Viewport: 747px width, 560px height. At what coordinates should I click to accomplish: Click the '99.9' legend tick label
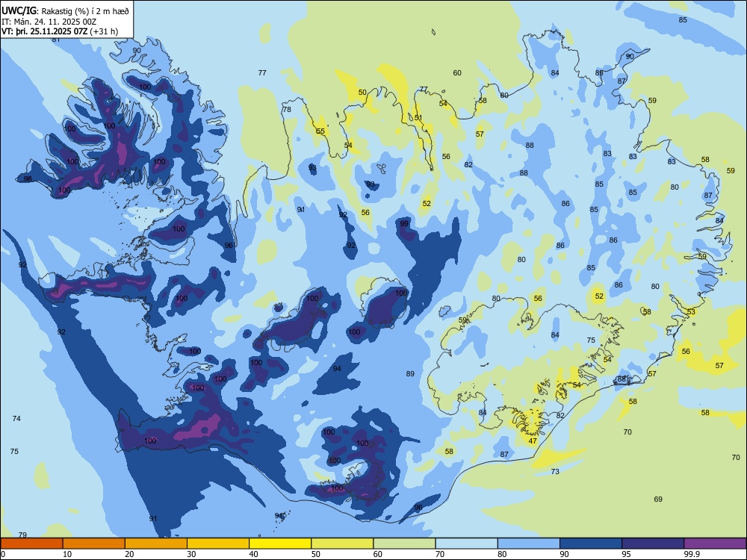[x=691, y=554]
